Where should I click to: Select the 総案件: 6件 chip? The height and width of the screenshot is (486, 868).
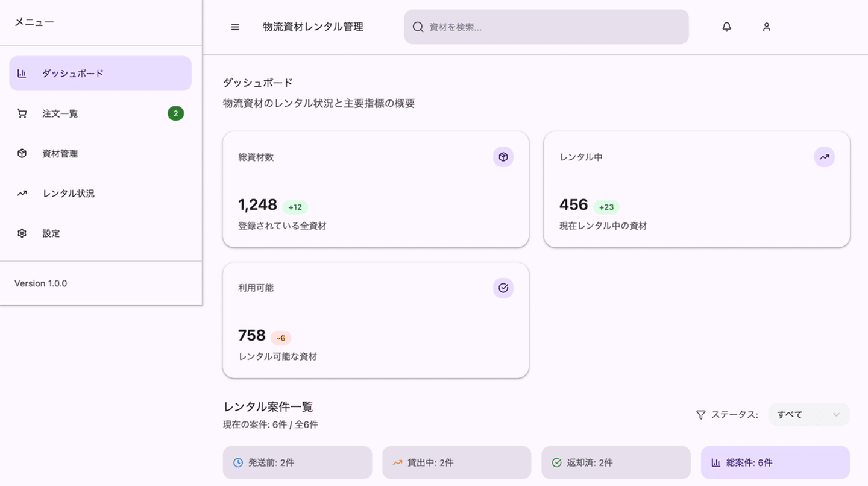775,462
